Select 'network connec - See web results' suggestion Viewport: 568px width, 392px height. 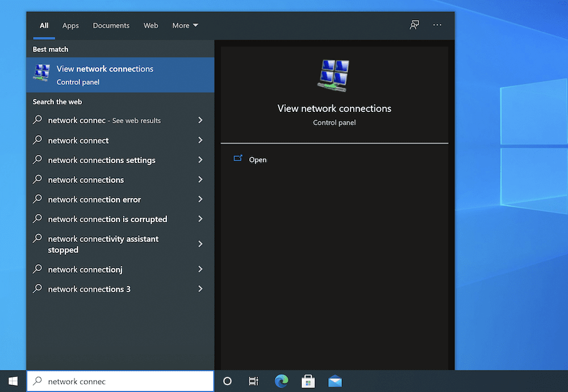pos(120,120)
